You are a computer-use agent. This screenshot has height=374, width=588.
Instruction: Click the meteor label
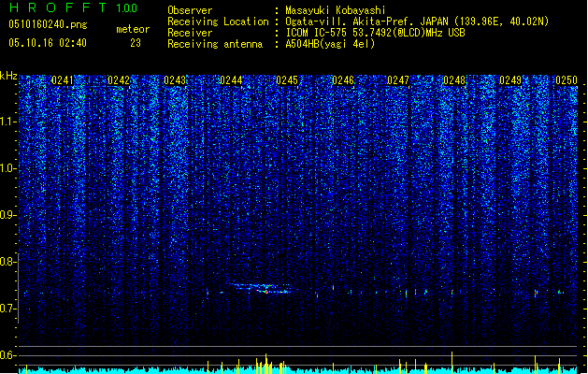[133, 29]
